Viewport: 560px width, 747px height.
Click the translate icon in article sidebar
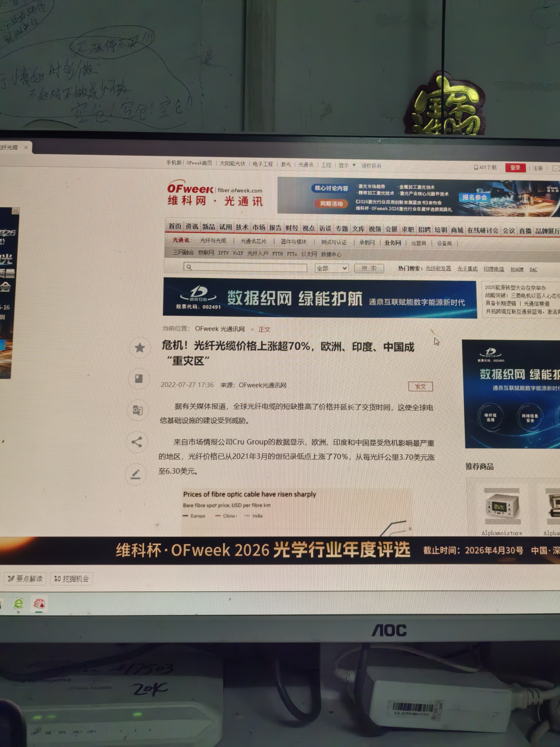[x=137, y=410]
